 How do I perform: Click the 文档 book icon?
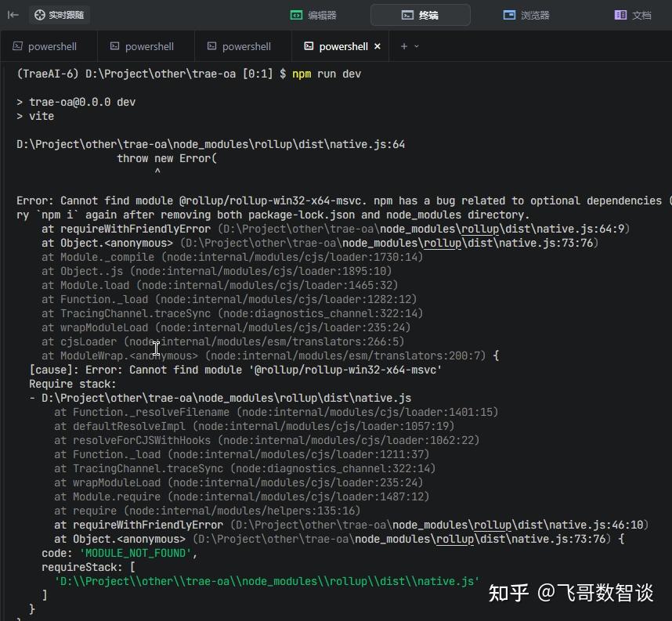click(620, 15)
